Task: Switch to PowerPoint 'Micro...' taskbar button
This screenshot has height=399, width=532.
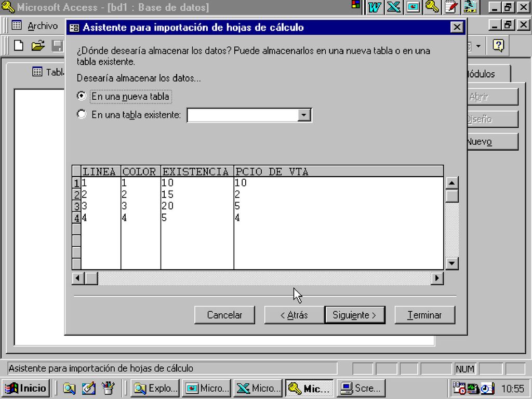Action: point(207,388)
